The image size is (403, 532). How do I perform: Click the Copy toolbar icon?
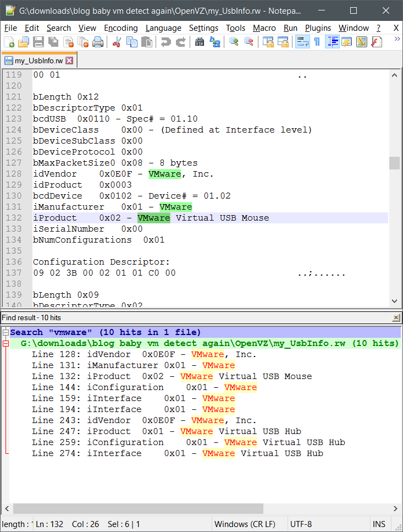click(131, 42)
